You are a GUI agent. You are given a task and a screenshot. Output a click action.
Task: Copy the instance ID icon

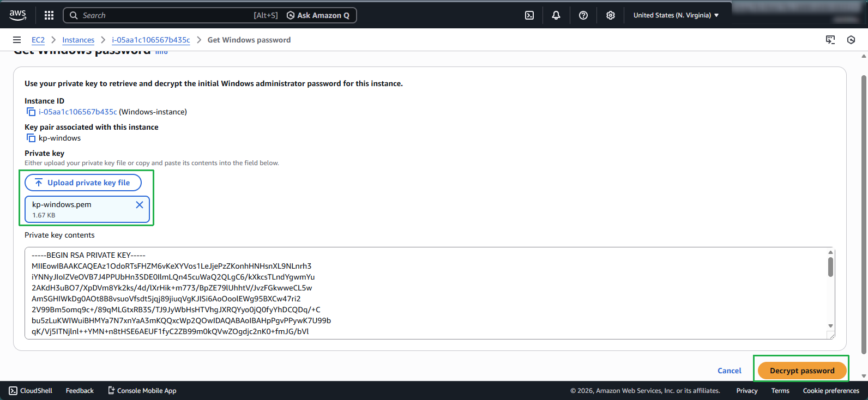point(31,112)
